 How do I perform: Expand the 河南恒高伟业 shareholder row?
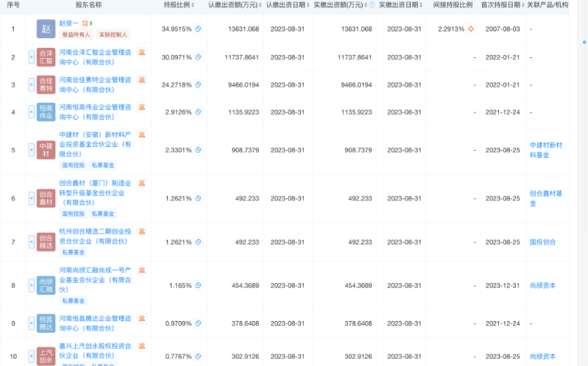pyautogui.click(x=31, y=112)
